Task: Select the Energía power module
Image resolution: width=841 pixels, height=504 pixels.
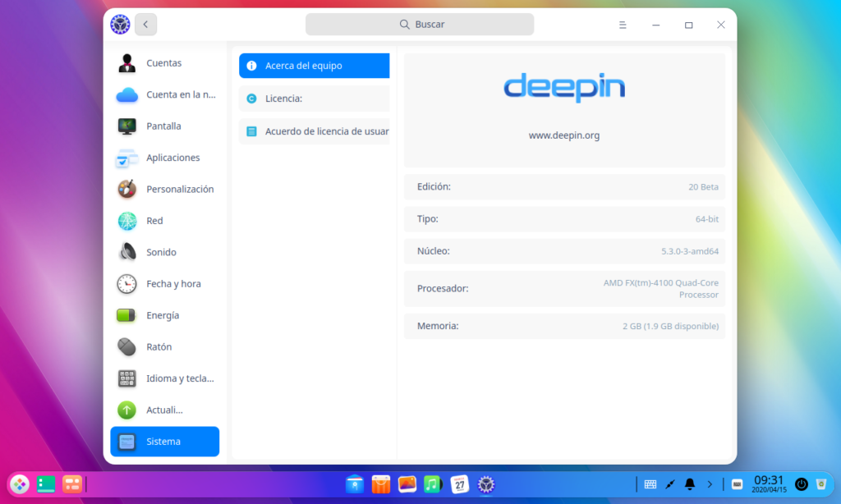Action: pos(164,316)
